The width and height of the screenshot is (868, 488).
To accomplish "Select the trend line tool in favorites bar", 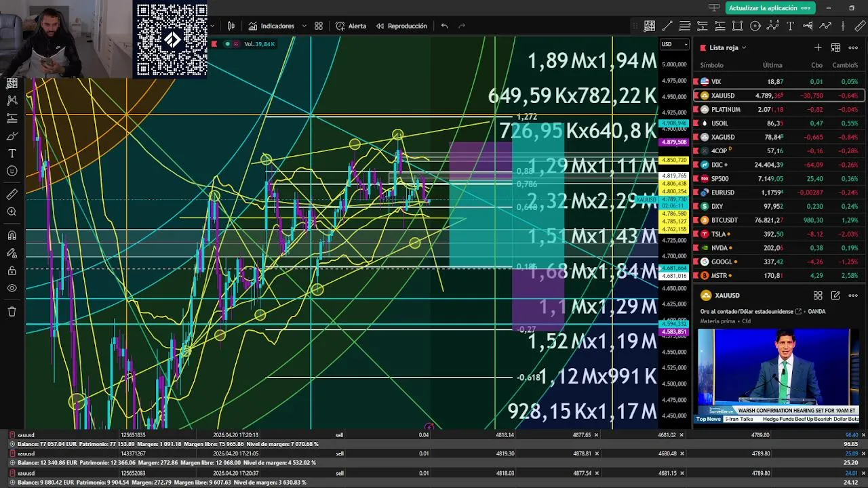I will pyautogui.click(x=667, y=26).
